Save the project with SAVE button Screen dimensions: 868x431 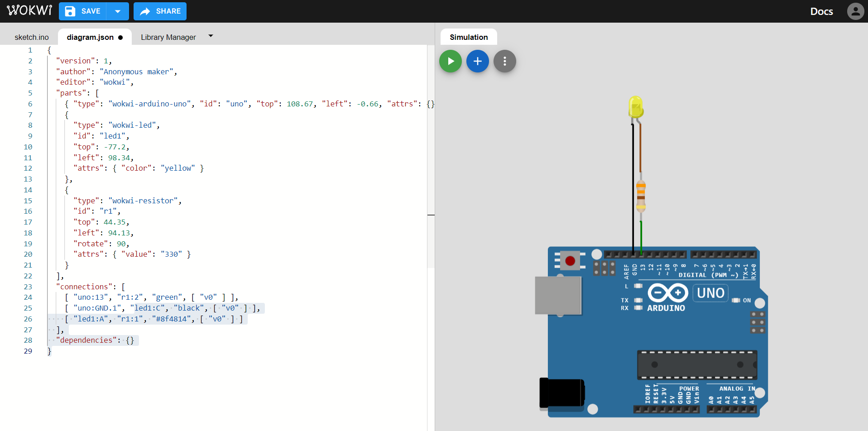[82, 11]
